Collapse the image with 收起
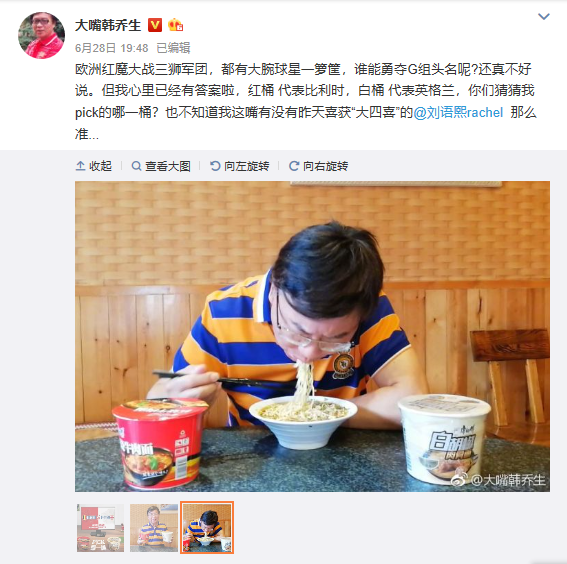This screenshot has width=567, height=564. click(94, 166)
